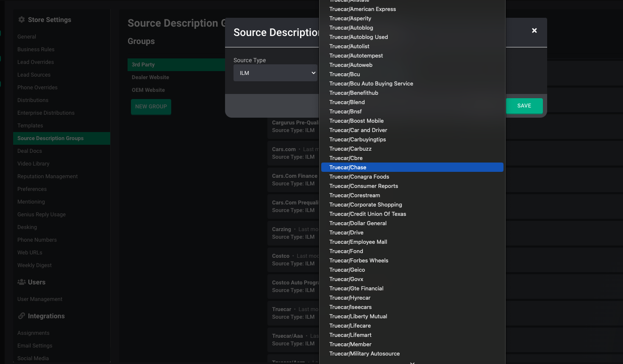Select highlighted Truecar/Chase option
The width and height of the screenshot is (623, 364).
(412, 168)
